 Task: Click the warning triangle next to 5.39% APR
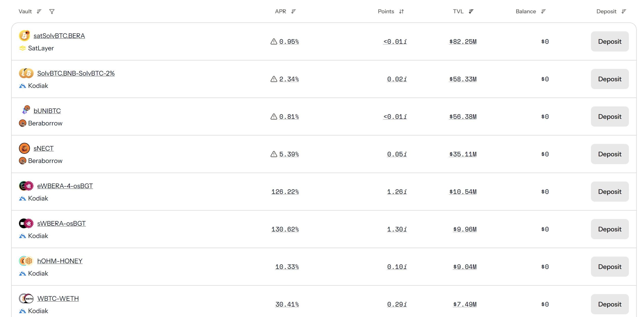click(x=274, y=154)
